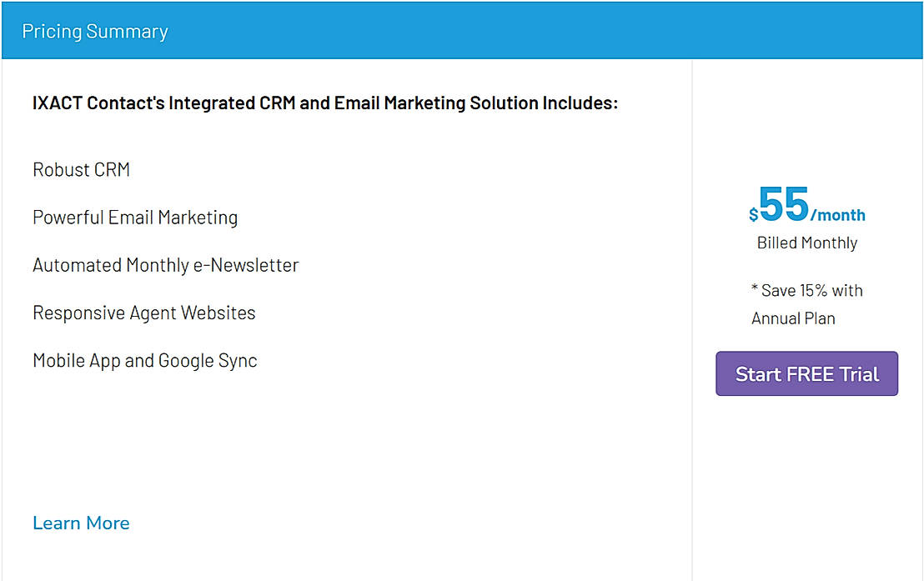Click the Email Marketing Solution Includes heading text
Viewport: 924px width, 581px height.
pos(475,103)
